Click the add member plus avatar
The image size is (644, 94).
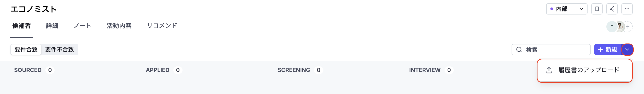pos(628,27)
